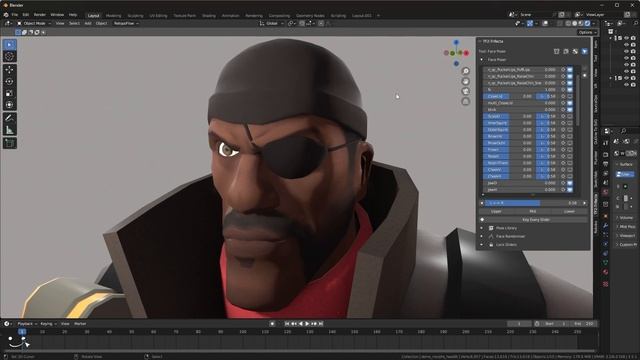This screenshot has width=640, height=360.
Task: Click the red X axis on the navigation gizmo
Action: pos(466,53)
